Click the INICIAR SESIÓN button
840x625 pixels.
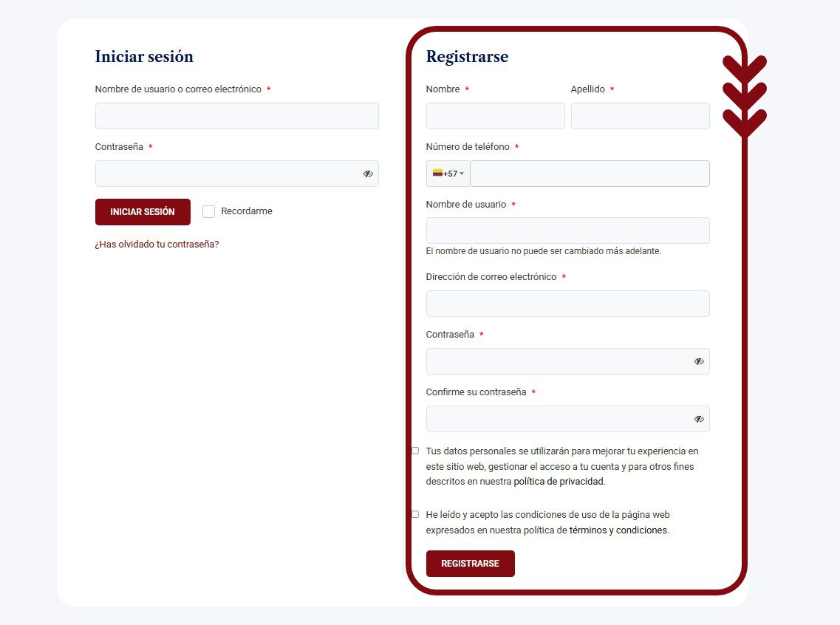143,212
